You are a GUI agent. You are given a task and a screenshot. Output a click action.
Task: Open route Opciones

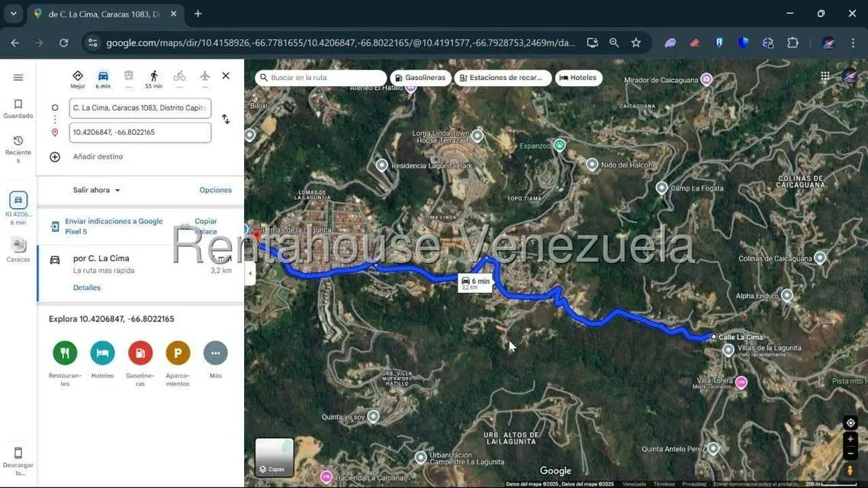(x=215, y=190)
